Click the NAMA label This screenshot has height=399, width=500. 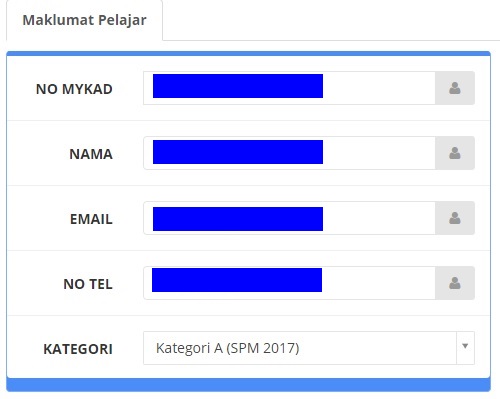coord(91,154)
